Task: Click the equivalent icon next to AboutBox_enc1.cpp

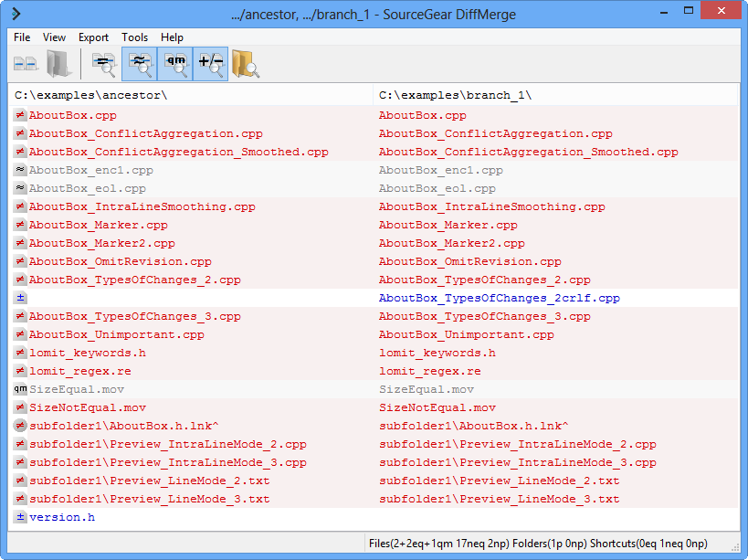Action: coord(20,171)
